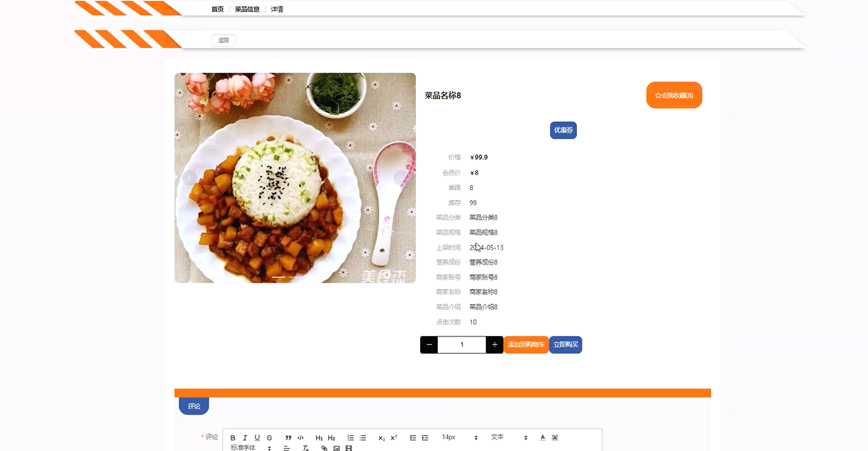Image resolution: width=868 pixels, height=451 pixels.
Task: Show next image in carousel
Action: pos(401,178)
